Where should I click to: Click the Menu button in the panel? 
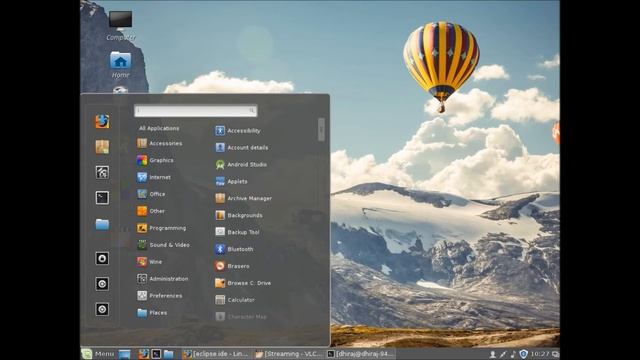coord(98,354)
